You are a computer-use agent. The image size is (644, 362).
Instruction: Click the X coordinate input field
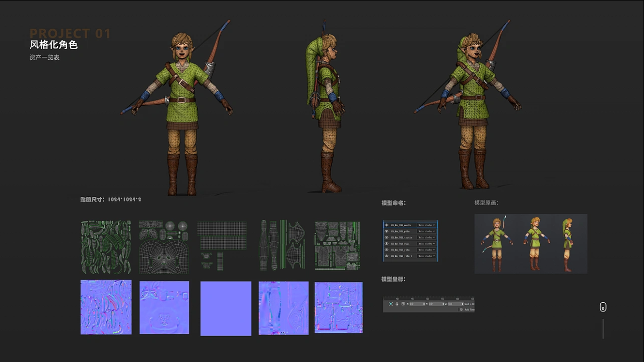(x=417, y=304)
